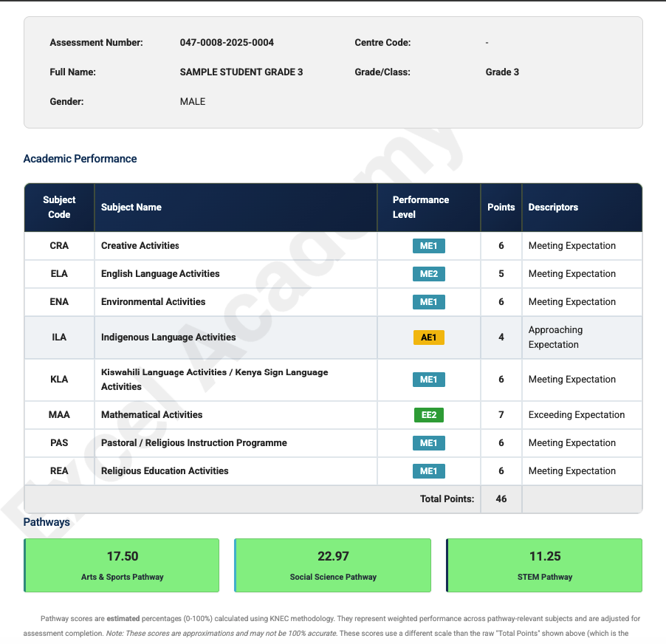The image size is (666, 644).
Task: Click the Academic Performance section heading
Action: coord(80,158)
